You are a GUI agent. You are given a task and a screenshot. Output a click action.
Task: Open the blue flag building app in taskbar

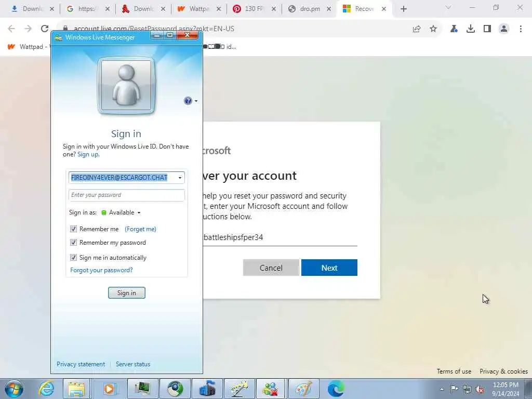coord(207,389)
